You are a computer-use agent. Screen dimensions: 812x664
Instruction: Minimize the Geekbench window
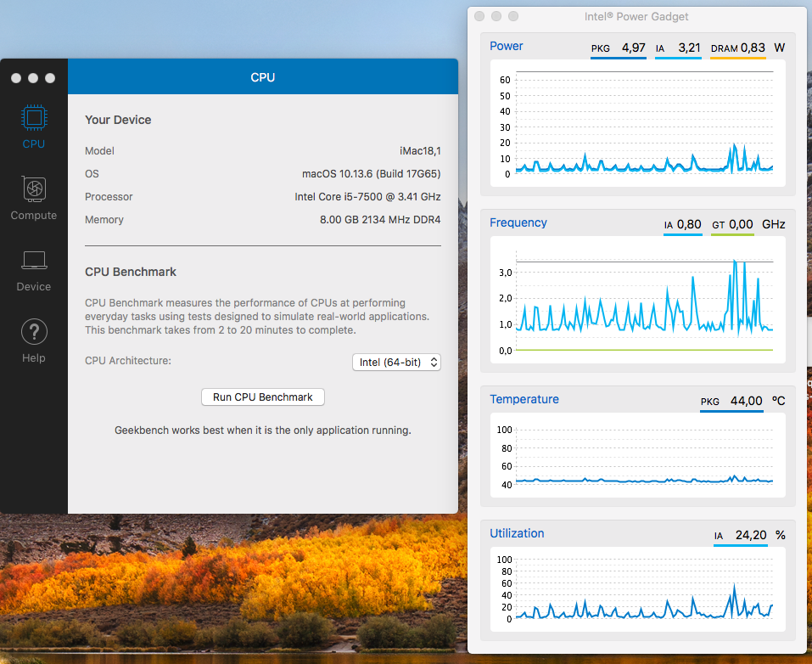coord(33,78)
